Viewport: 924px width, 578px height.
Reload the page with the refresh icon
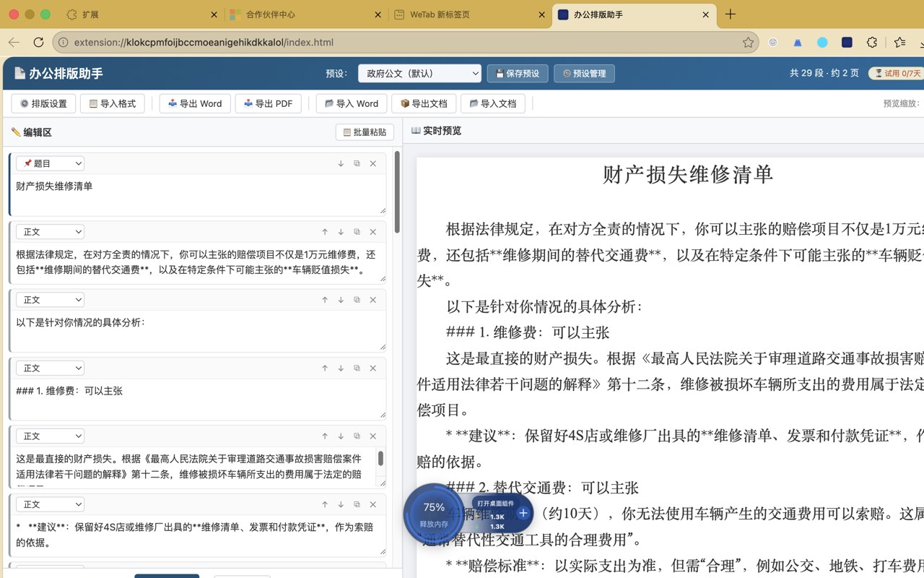tap(38, 42)
